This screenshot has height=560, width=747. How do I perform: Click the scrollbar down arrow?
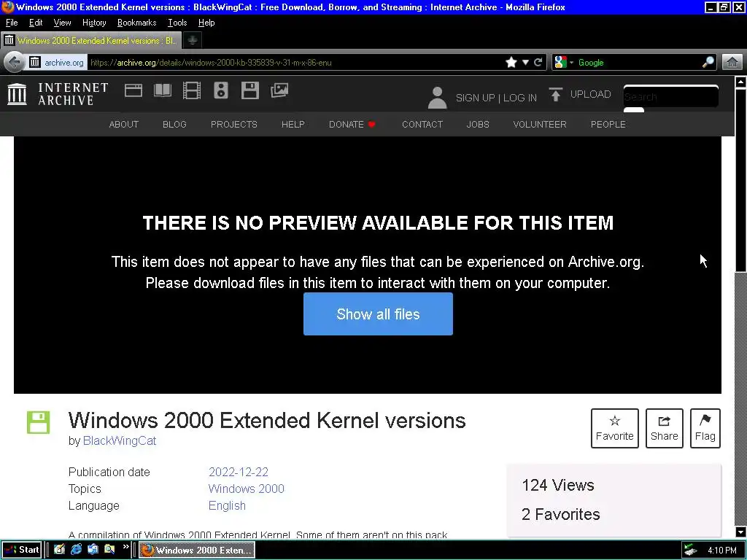(740, 532)
